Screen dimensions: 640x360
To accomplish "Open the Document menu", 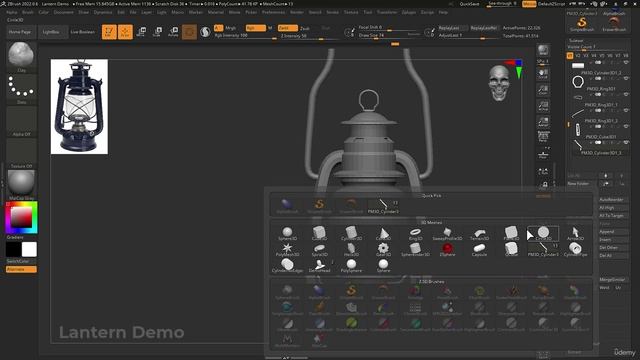I will point(64,12).
